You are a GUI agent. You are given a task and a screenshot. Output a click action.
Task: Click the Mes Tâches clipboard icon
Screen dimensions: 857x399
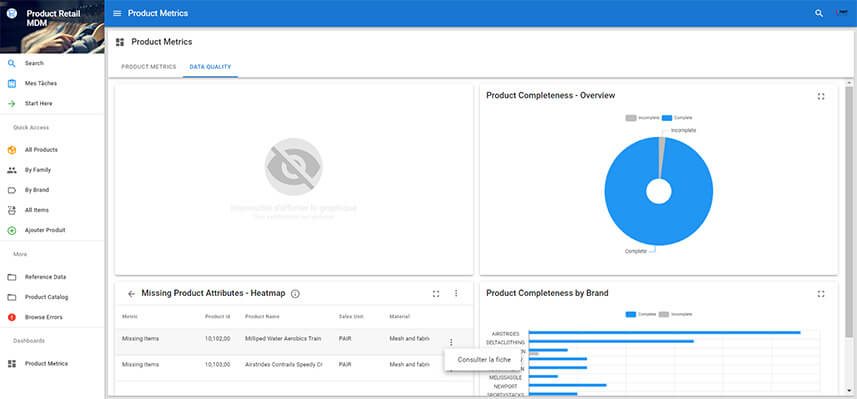tap(12, 84)
